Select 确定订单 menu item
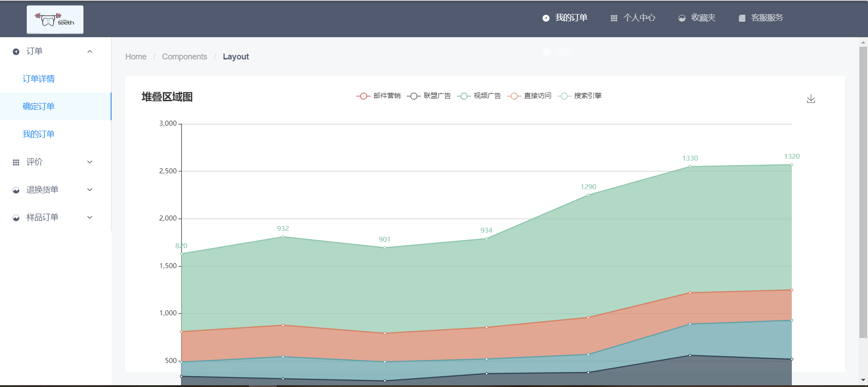Image resolution: width=868 pixels, height=387 pixels. coord(55,107)
